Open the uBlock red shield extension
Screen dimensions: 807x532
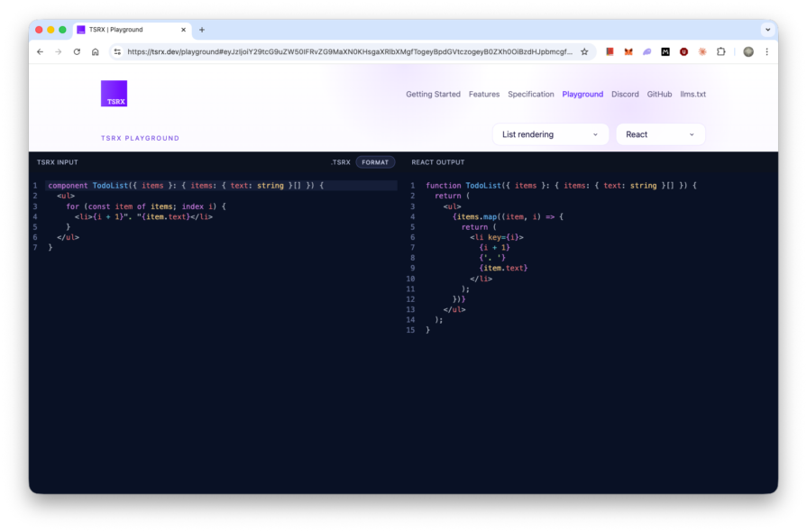click(x=684, y=51)
